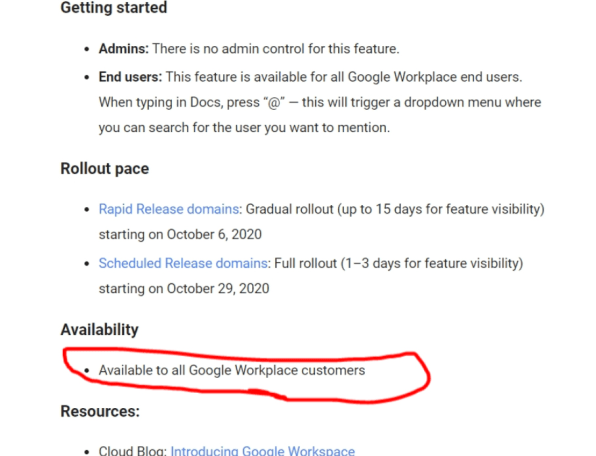Click the October 29, 2020 date text
This screenshot has height=456, width=596.
[218, 289]
